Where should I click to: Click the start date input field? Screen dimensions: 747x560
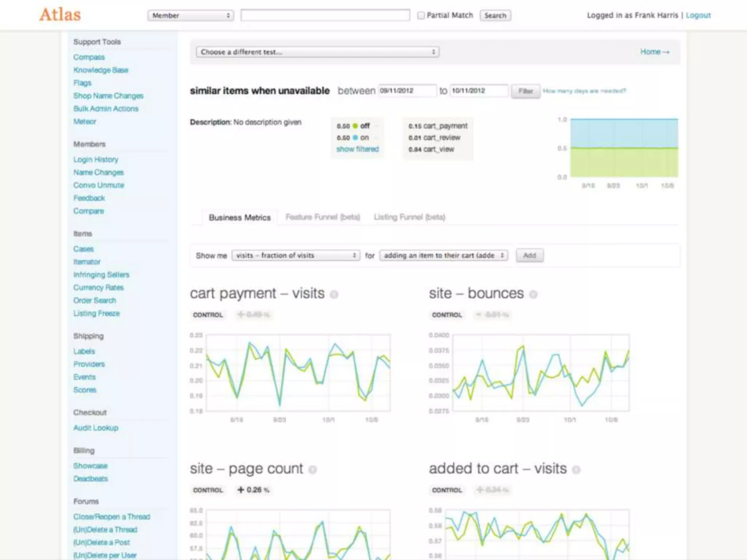pos(407,90)
